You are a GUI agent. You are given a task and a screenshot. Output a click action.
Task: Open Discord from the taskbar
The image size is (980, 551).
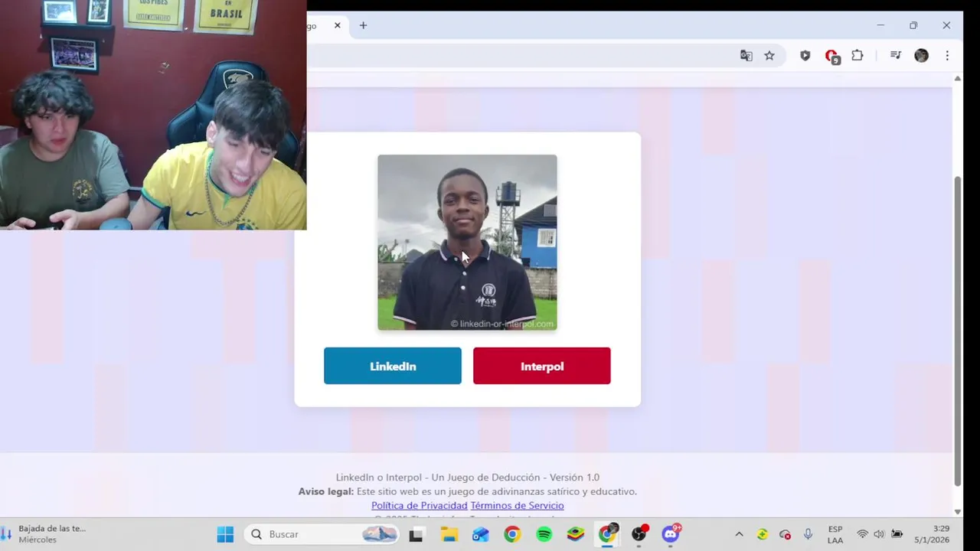671,534
